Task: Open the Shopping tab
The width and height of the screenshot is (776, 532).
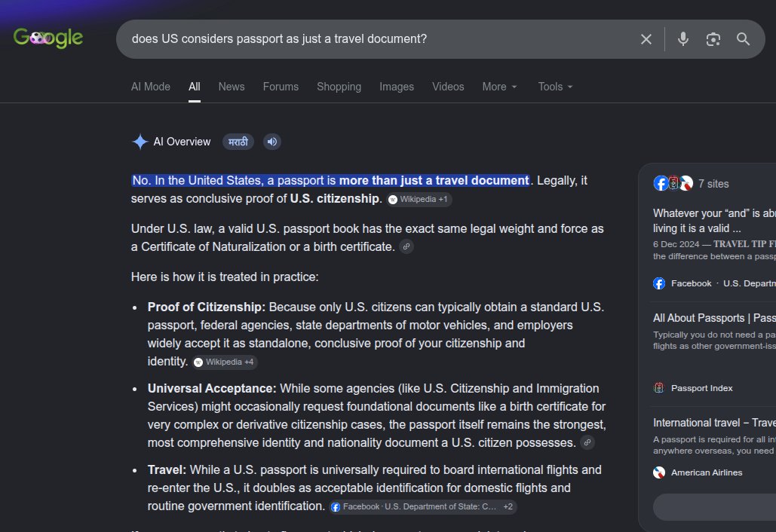Action: (339, 87)
